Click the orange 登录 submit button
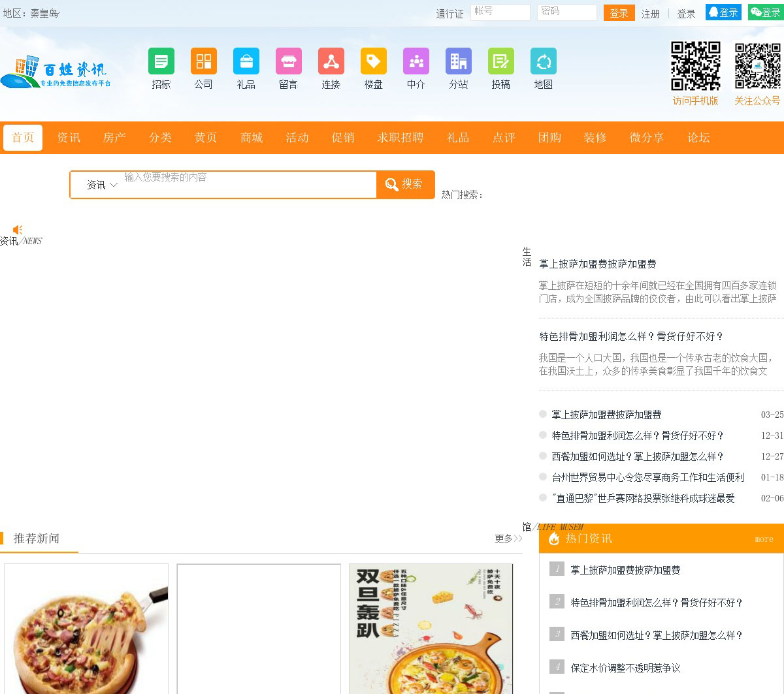Screen dimensions: 784x694 click(x=619, y=13)
